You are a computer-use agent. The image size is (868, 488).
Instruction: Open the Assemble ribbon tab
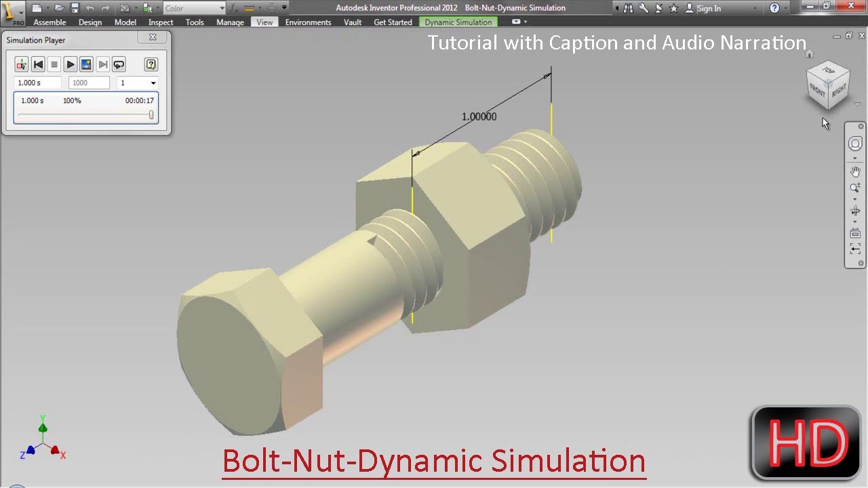click(50, 22)
